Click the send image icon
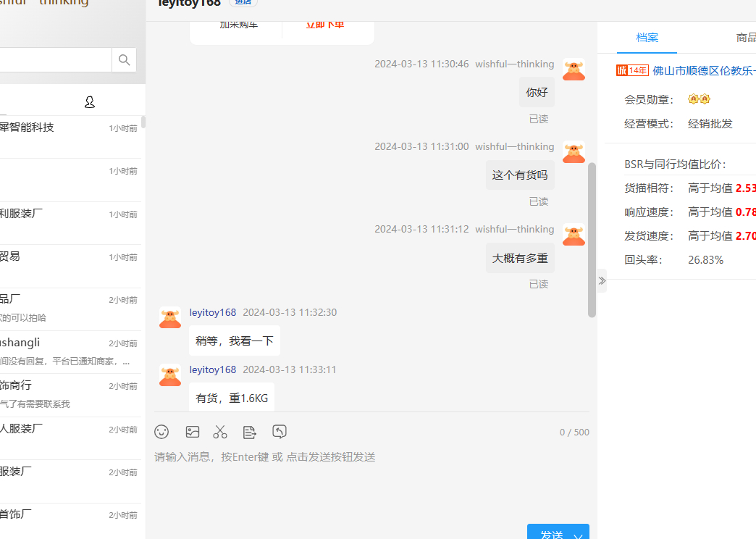The image size is (756, 539). point(192,432)
